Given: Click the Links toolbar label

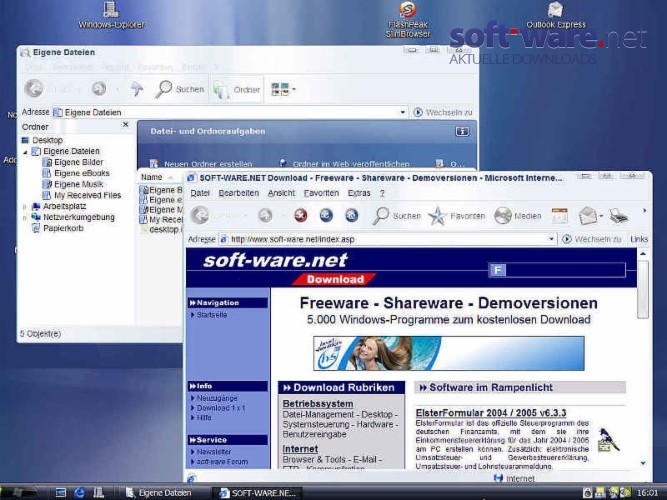Looking at the screenshot, I should point(639,239).
